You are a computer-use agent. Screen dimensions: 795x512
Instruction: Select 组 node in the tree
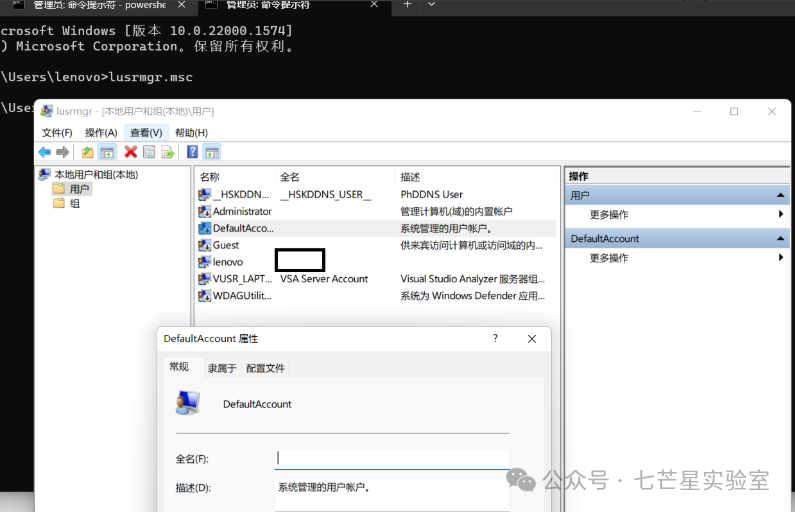click(75, 204)
